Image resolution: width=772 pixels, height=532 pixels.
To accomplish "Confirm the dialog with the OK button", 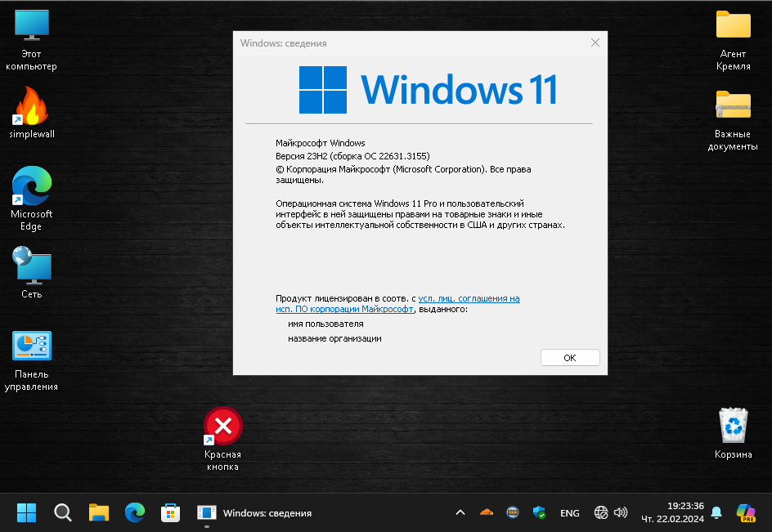I will 570,358.
